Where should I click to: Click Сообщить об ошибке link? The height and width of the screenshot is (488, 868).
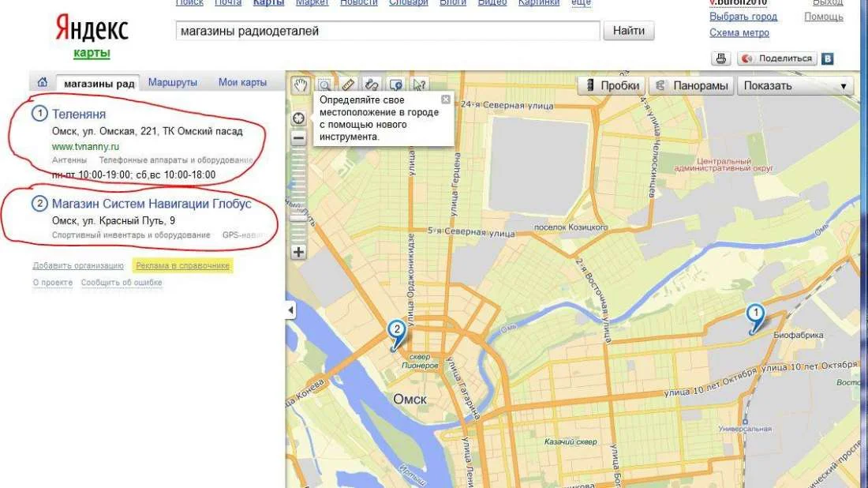click(122, 283)
